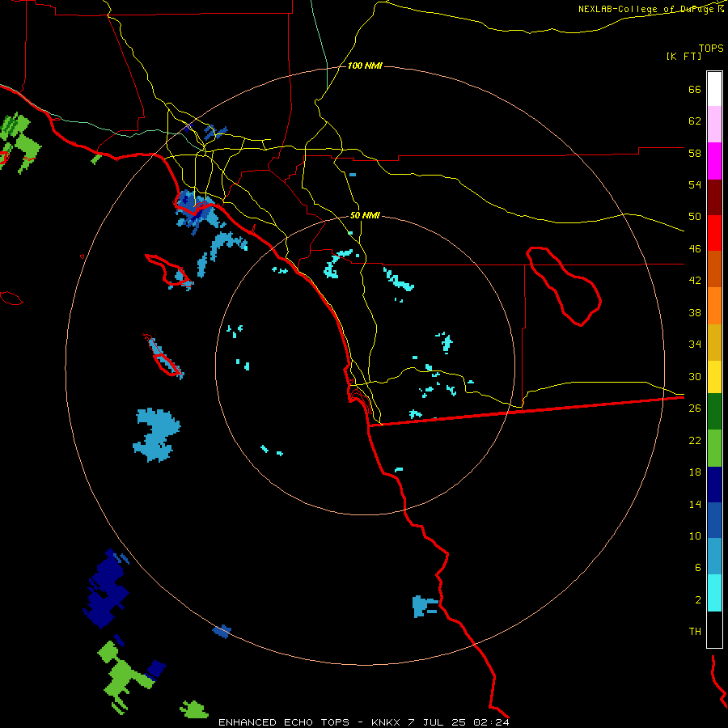This screenshot has height=728, width=728.
Task: Click the '62' legend scale value
Action: click(x=695, y=121)
